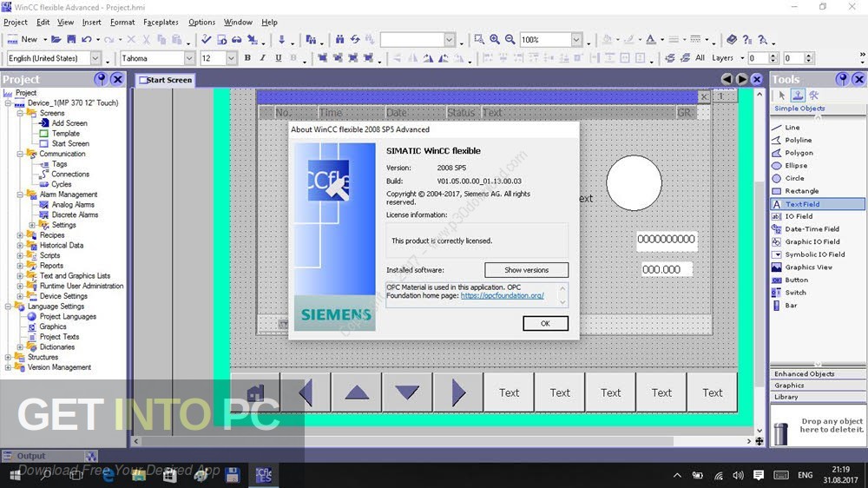Select the Graphics View tool
868x488 pixels.
point(808,267)
